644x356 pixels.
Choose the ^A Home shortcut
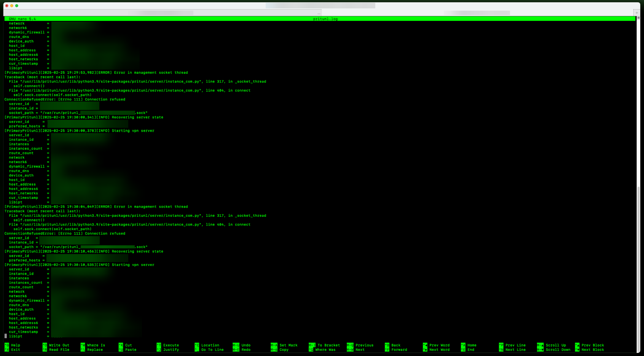tap(469, 345)
